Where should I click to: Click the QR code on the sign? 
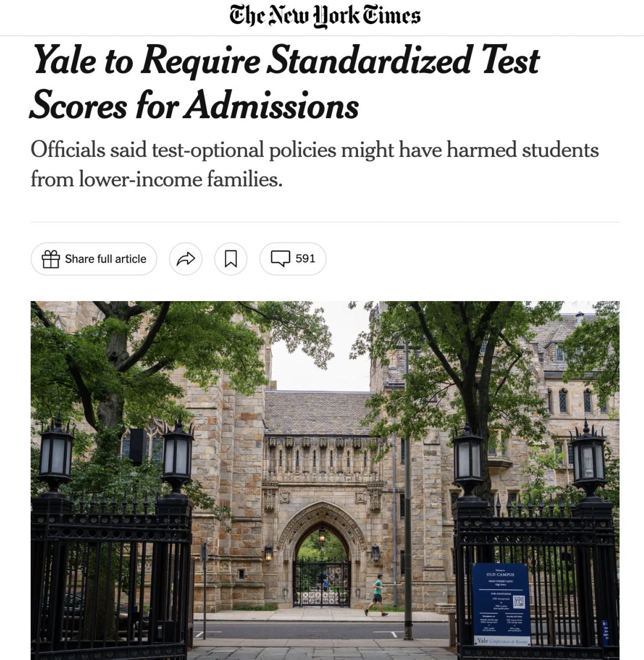click(519, 602)
